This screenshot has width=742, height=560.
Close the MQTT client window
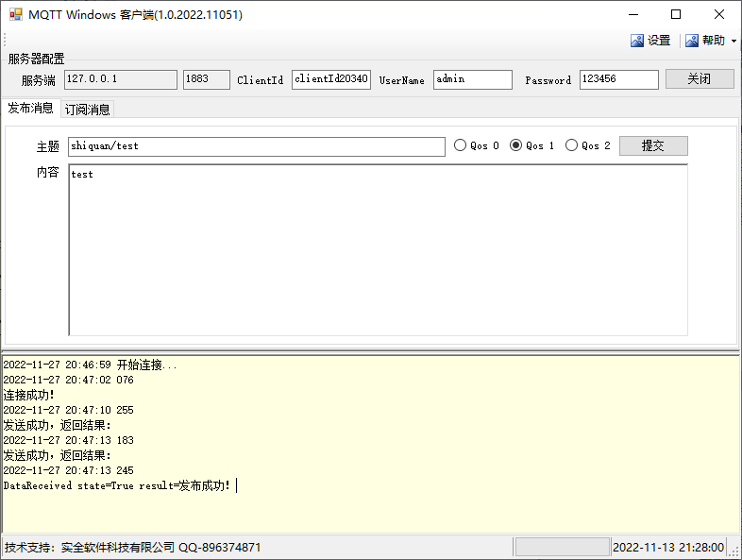coord(718,15)
